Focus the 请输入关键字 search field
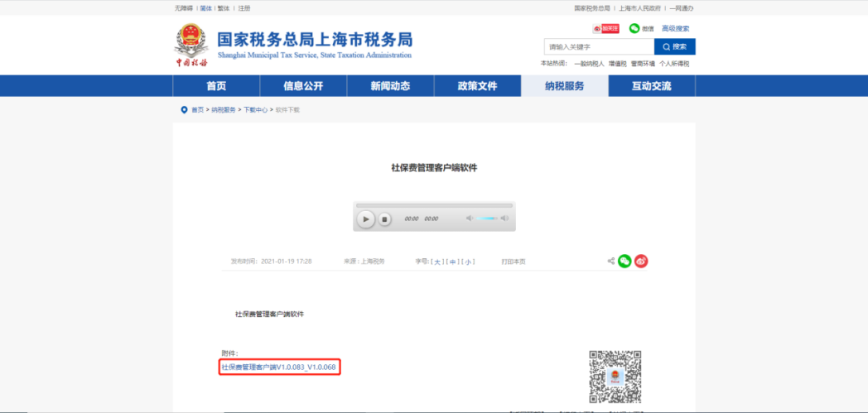Screen dimensions: 868x413 tap(598, 47)
